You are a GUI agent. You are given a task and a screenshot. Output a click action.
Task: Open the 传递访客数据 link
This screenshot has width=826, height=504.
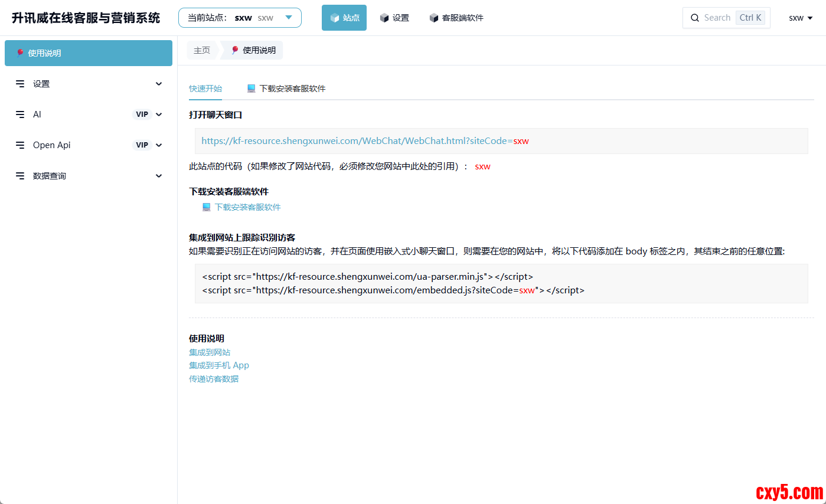(214, 379)
